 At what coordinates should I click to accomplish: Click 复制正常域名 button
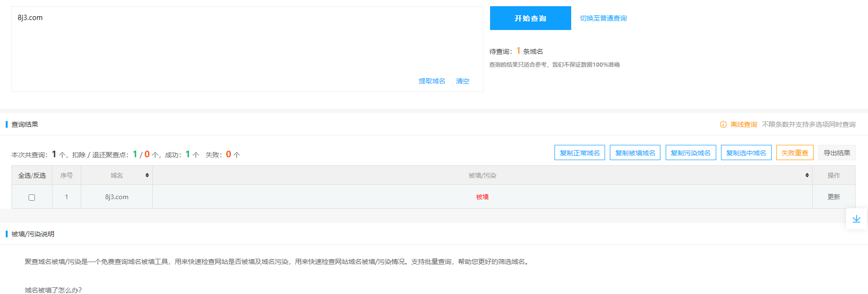pyautogui.click(x=580, y=152)
